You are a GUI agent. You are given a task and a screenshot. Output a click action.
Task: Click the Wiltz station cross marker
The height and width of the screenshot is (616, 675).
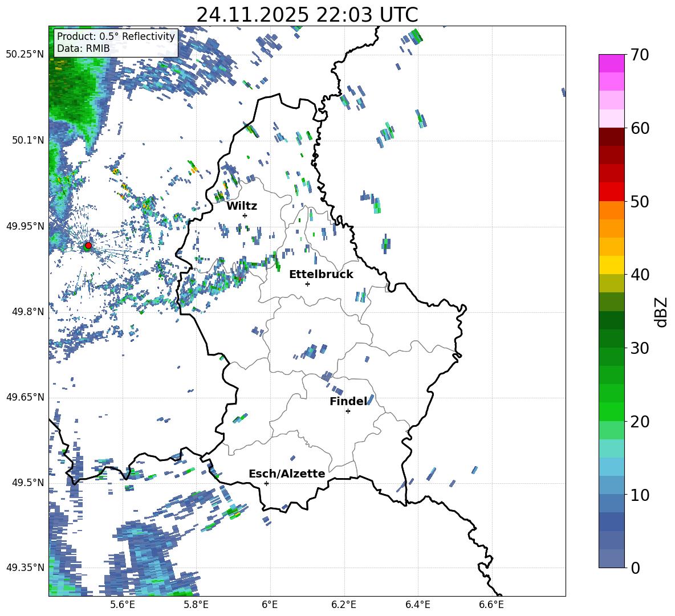(245, 215)
